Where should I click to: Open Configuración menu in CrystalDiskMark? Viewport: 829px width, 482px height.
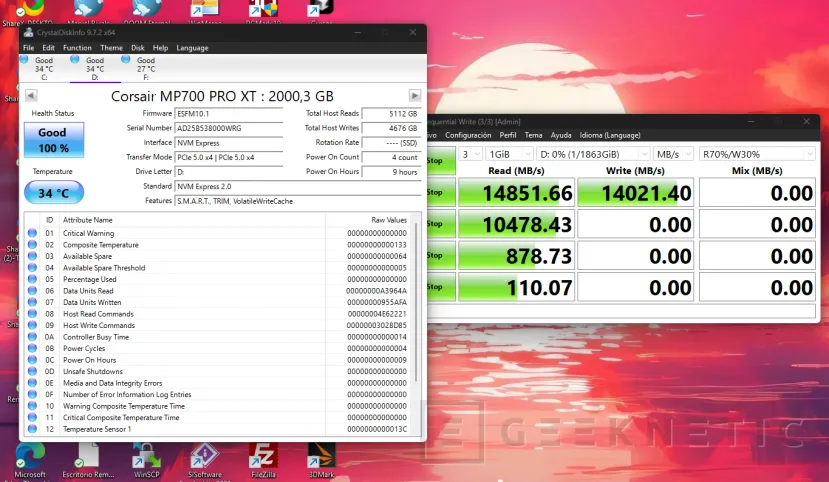click(x=468, y=135)
